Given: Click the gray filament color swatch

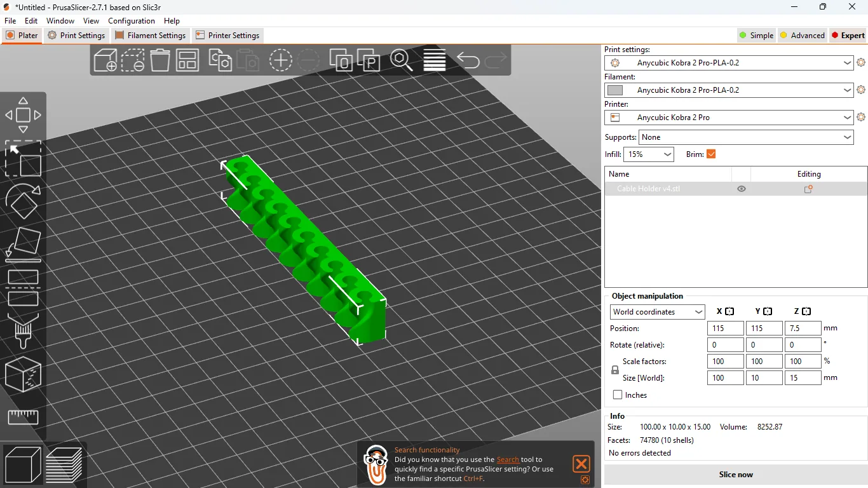Looking at the screenshot, I should [x=615, y=90].
